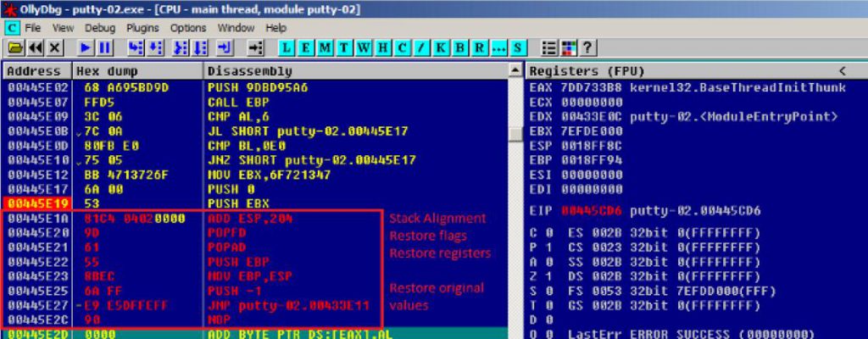Open the Window menu

236,28
